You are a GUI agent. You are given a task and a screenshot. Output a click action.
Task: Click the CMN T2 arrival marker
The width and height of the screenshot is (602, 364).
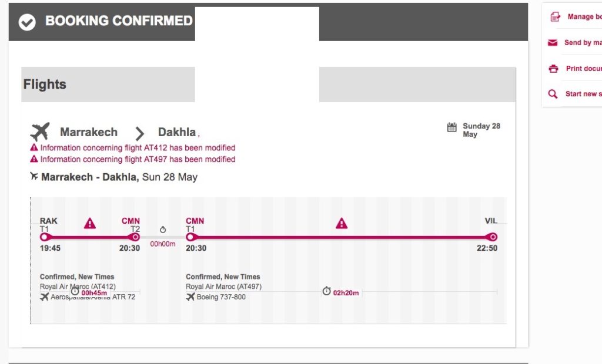pos(135,237)
